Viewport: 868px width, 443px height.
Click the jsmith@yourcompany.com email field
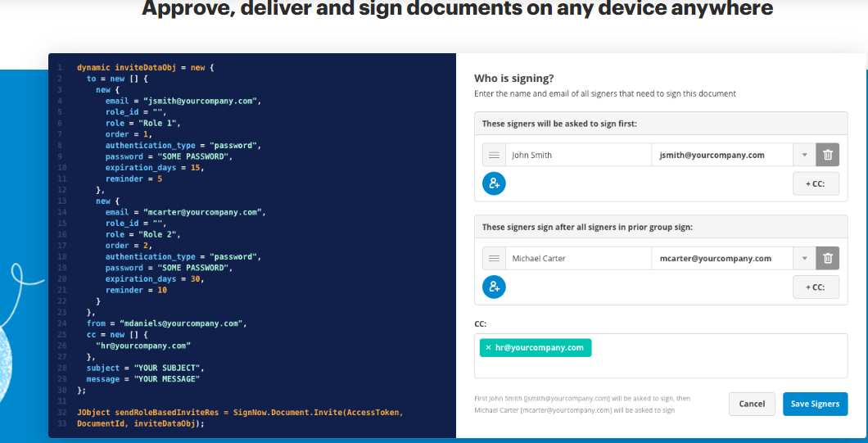(721, 155)
